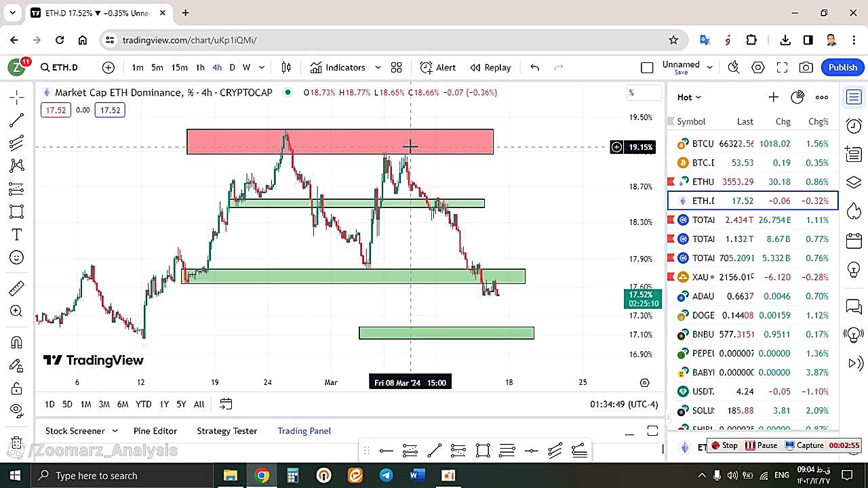Select the crosshair cursor tool
The width and height of the screenshot is (868, 488).
(x=17, y=97)
